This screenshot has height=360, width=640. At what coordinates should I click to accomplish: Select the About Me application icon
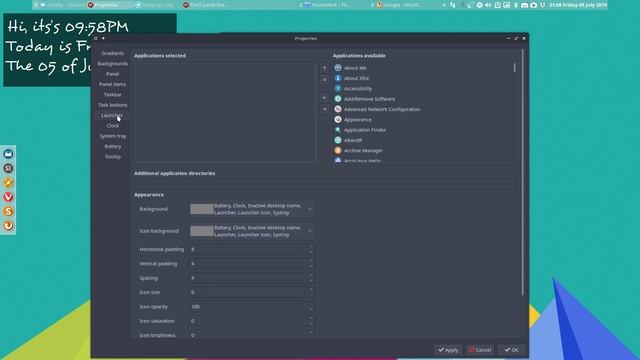point(338,68)
